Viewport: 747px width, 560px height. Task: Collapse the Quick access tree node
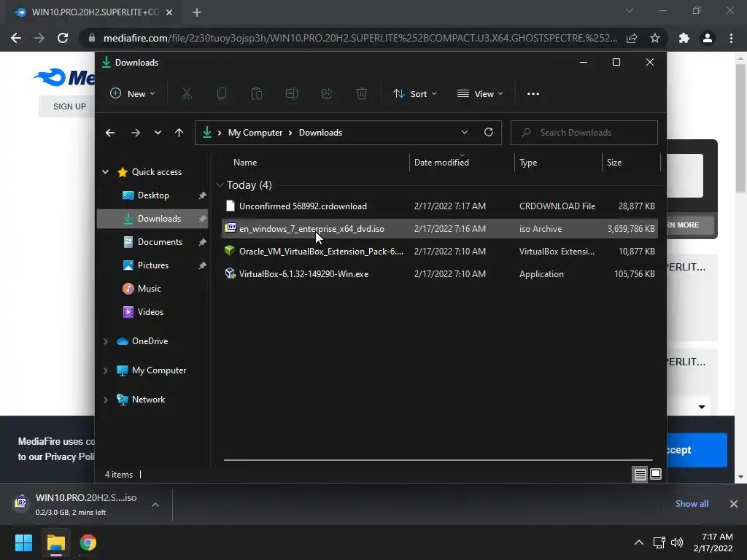(105, 172)
